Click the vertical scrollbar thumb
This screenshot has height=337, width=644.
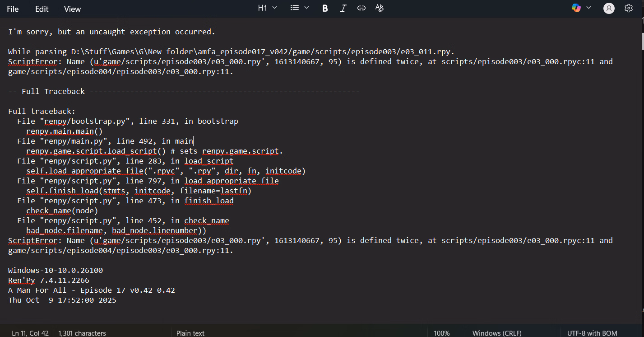click(x=641, y=42)
